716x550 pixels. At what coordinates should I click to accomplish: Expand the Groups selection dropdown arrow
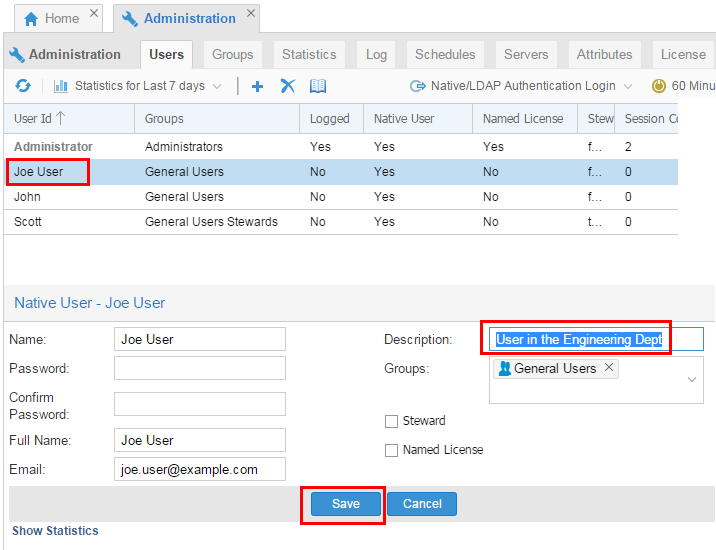(x=692, y=380)
